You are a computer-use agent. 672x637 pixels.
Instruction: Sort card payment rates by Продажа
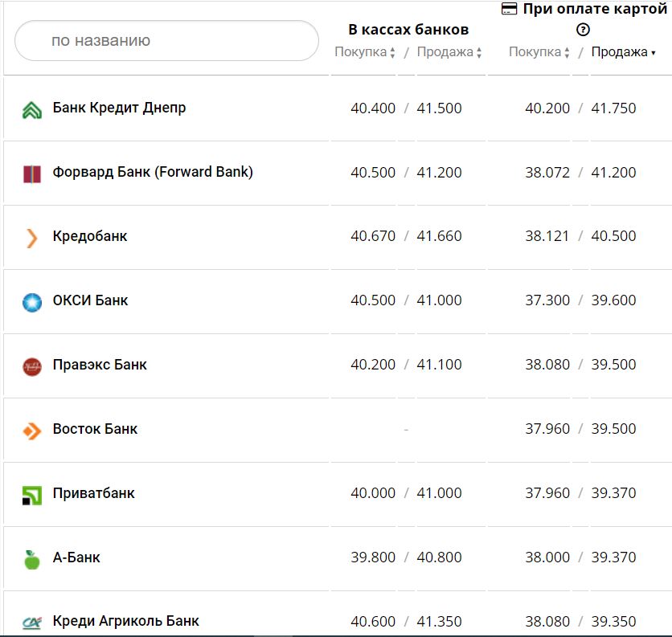click(x=623, y=52)
